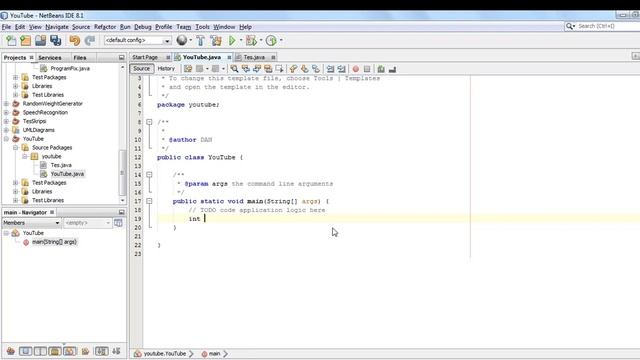The height and width of the screenshot is (360, 640).
Task: Click the Find Selection magnifier icon
Action: click(x=234, y=69)
